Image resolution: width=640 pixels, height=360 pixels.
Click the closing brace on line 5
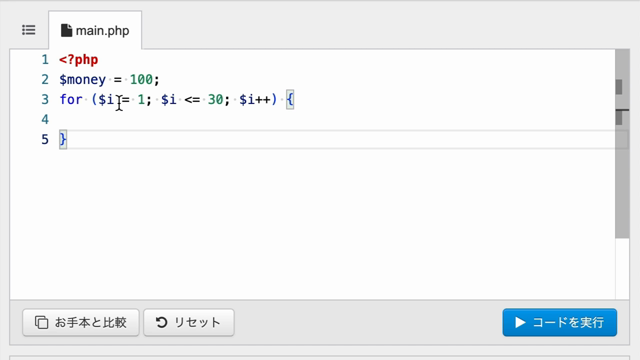(x=63, y=140)
